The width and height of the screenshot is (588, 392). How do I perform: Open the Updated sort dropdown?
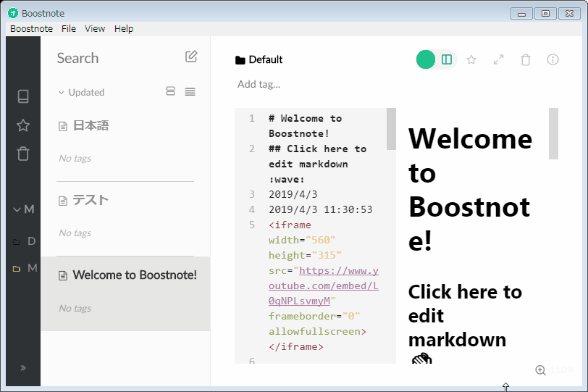[x=81, y=92]
